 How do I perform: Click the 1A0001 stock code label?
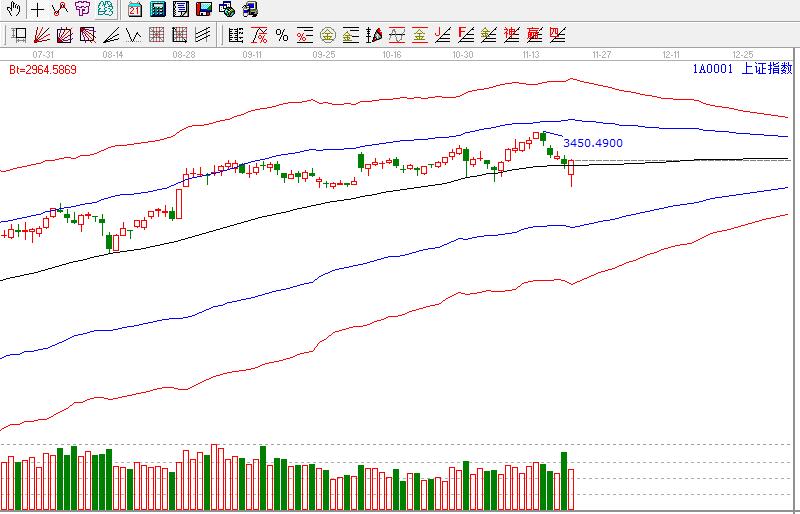(711, 69)
